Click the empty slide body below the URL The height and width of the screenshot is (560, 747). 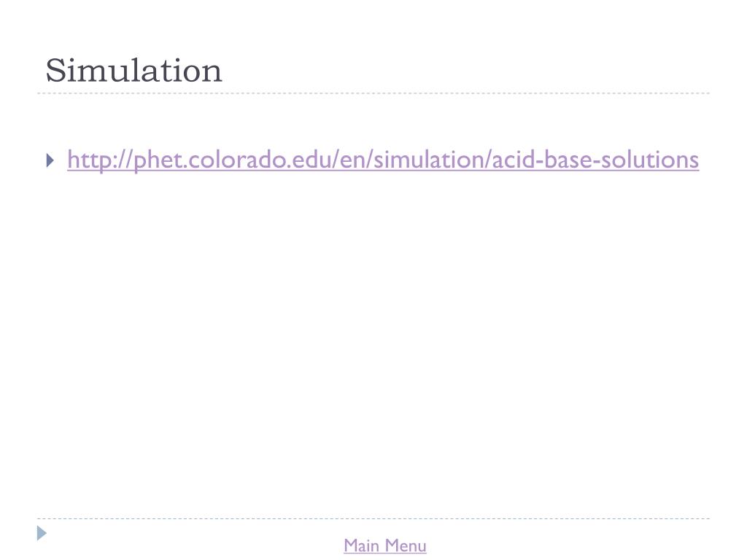pos(373,333)
